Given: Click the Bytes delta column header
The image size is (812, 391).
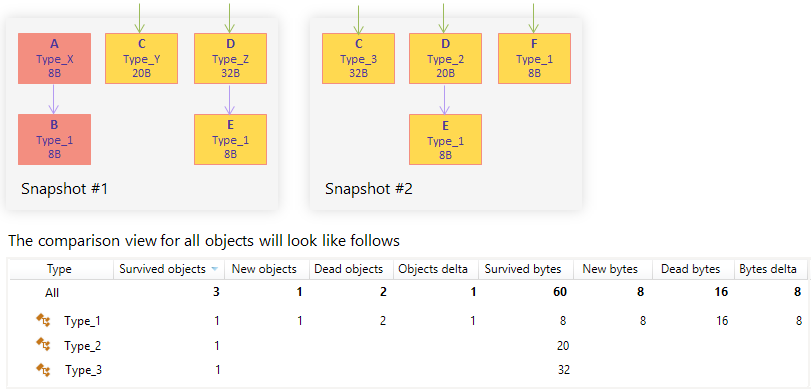Looking at the screenshot, I should point(772,269).
